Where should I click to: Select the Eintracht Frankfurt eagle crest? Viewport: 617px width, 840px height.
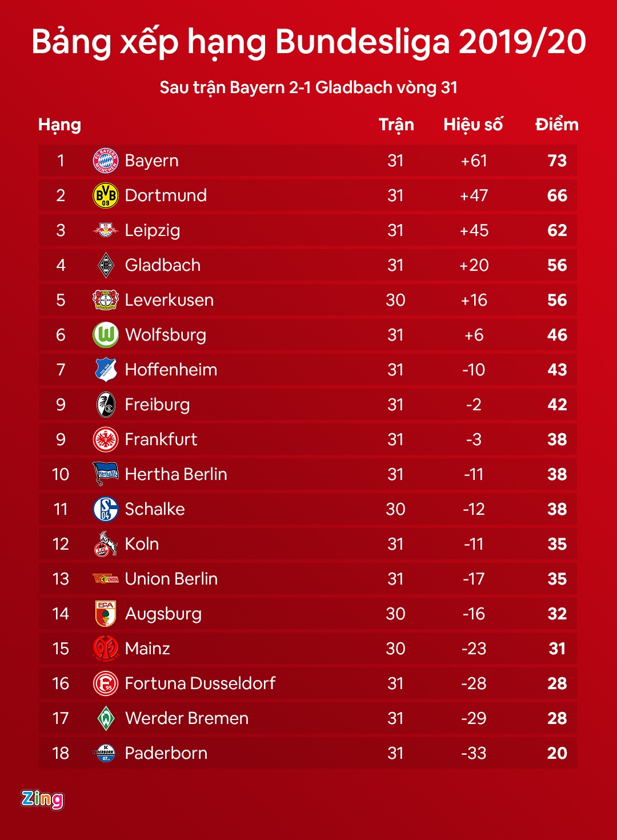pos(106,439)
